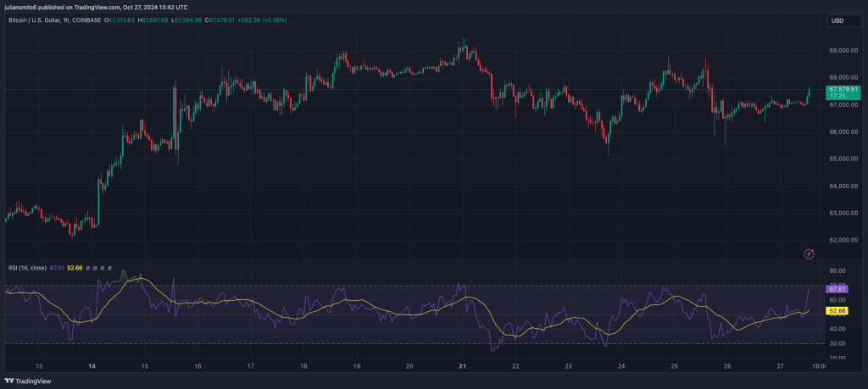Click date 18 on the time axis

pyautogui.click(x=303, y=366)
